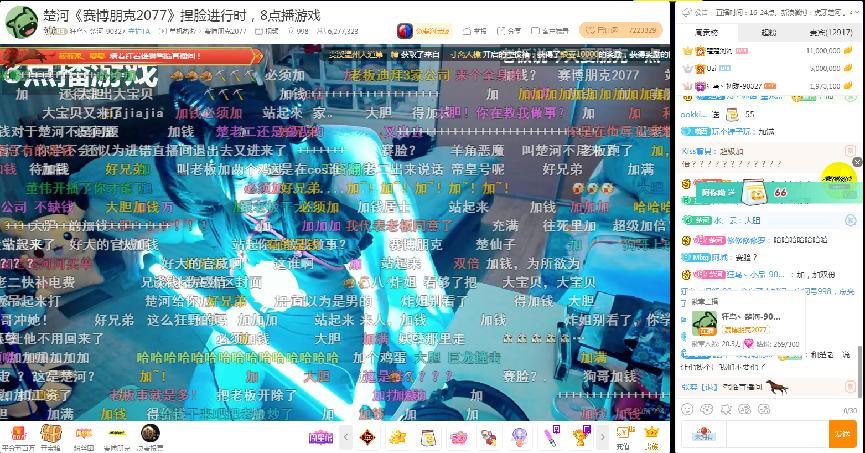Send the chat message with orange button
The height and width of the screenshot is (453, 865).
click(842, 435)
